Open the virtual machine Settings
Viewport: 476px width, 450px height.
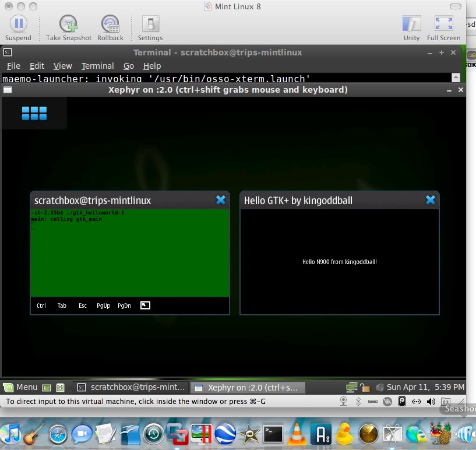tap(150, 24)
